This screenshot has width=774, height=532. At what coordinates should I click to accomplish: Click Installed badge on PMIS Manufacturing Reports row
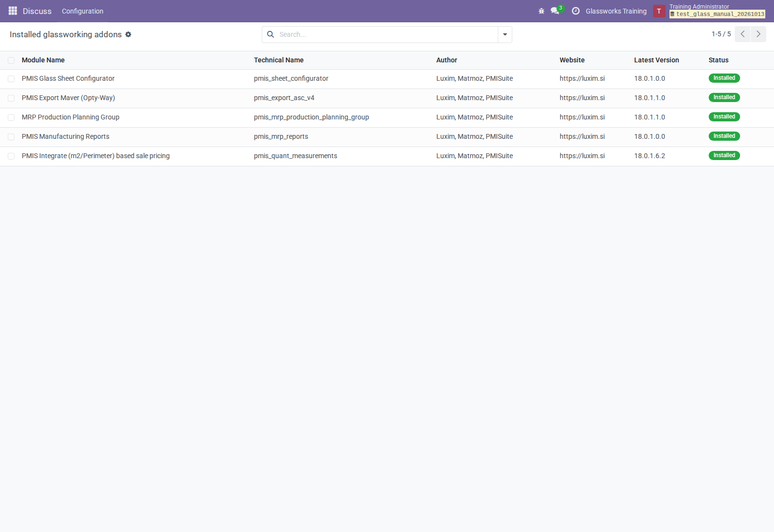pyautogui.click(x=724, y=136)
